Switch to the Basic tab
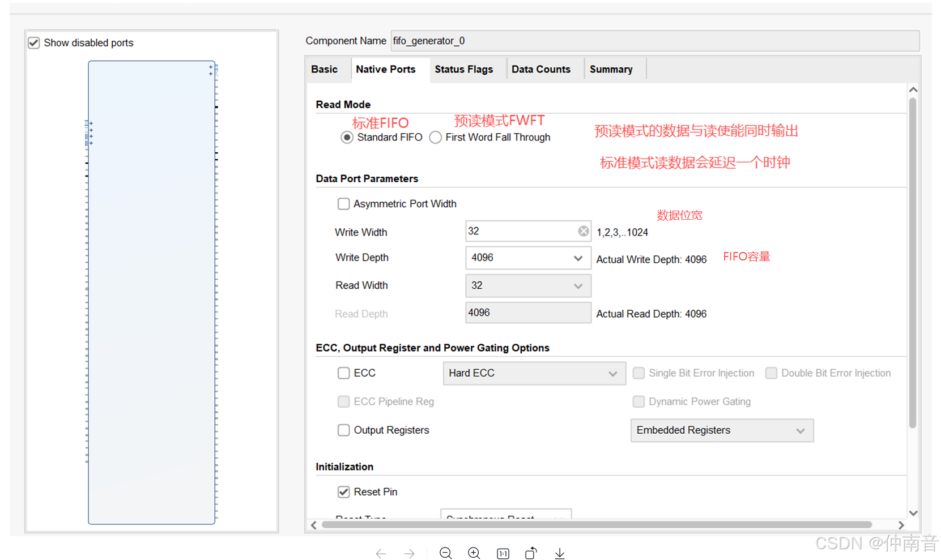This screenshot has width=941, height=560. pyautogui.click(x=324, y=70)
